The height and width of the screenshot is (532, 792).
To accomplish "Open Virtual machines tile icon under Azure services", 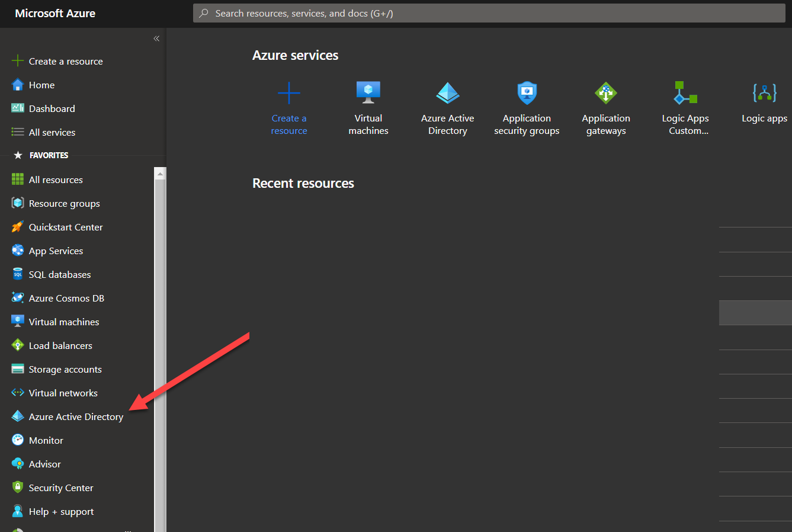I will (368, 92).
